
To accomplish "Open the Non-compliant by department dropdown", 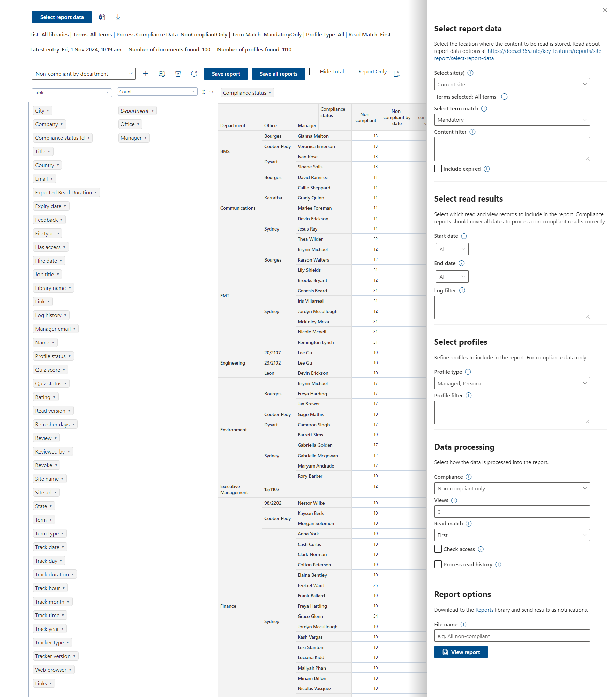I will coord(84,74).
